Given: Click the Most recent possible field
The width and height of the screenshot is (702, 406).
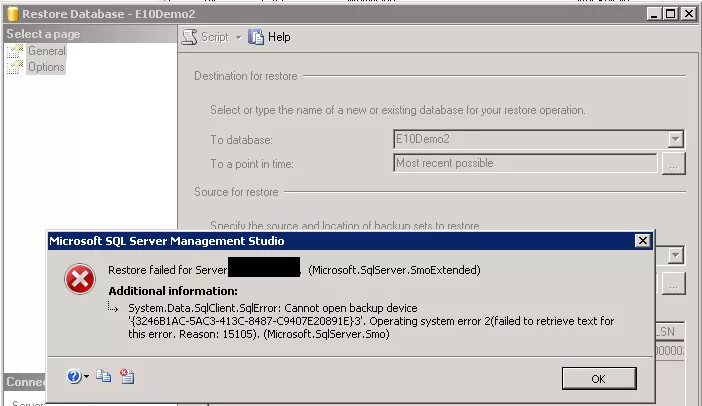Looking at the screenshot, I should [525, 163].
